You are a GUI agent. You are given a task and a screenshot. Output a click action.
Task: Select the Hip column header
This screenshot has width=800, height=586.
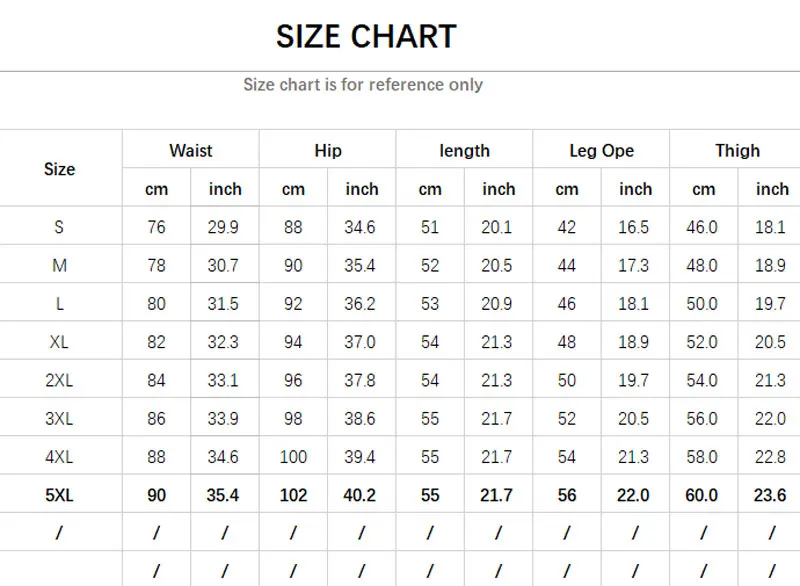(x=327, y=151)
